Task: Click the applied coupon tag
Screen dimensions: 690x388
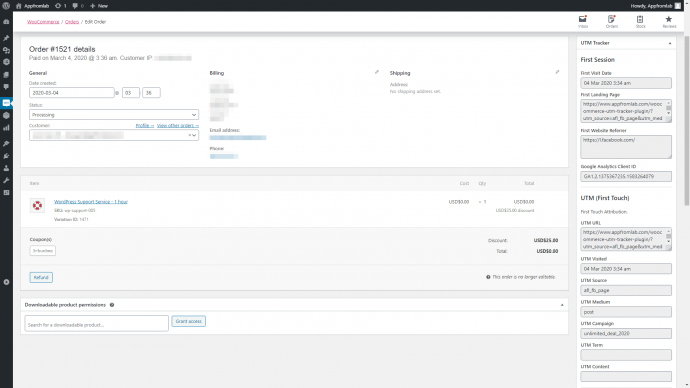Action: (43, 251)
